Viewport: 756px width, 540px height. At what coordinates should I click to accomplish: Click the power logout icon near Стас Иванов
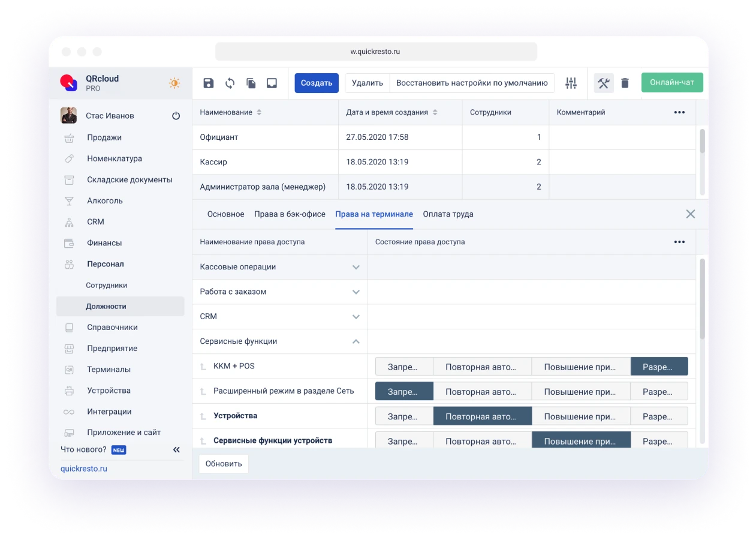(x=176, y=116)
